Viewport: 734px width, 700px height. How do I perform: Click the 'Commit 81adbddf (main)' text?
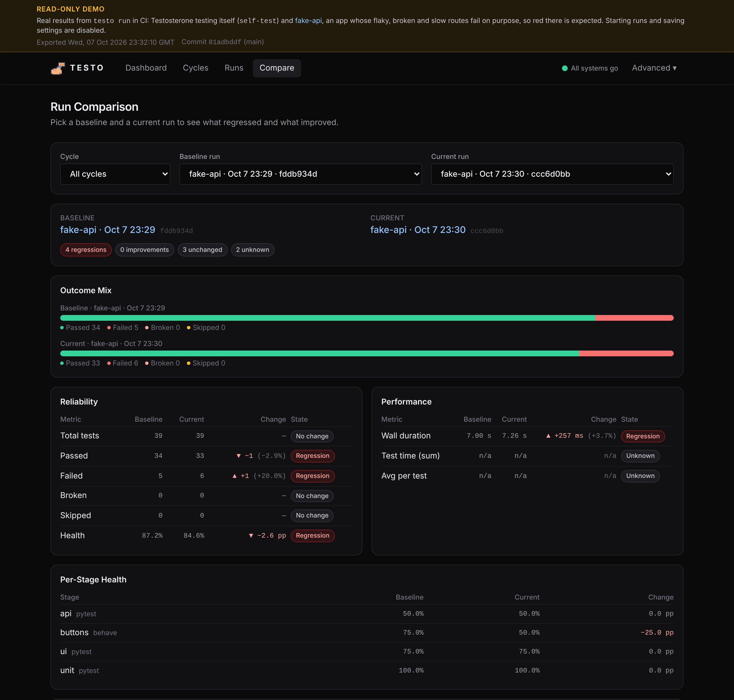[x=223, y=42]
